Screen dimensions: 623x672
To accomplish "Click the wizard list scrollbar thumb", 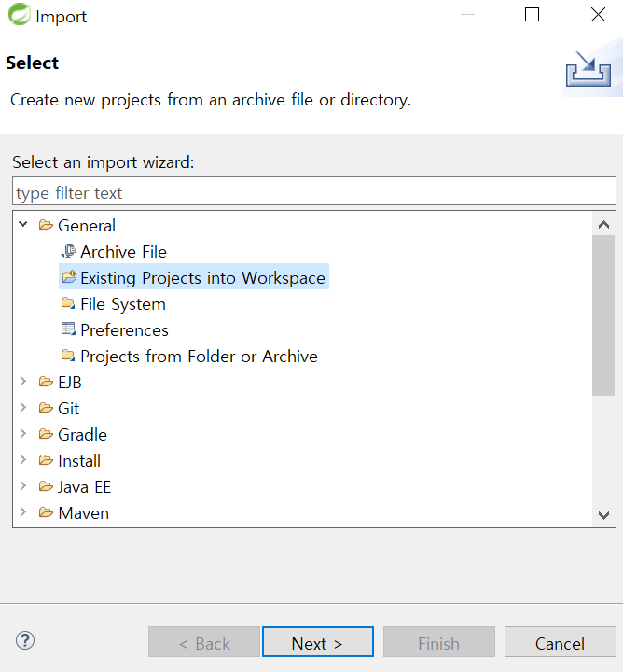I will coord(603,315).
